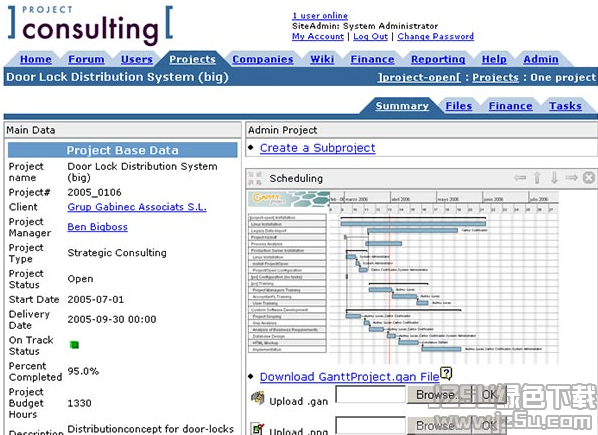
Task: Open project manager Ben Bigboss link
Action: pyautogui.click(x=97, y=227)
